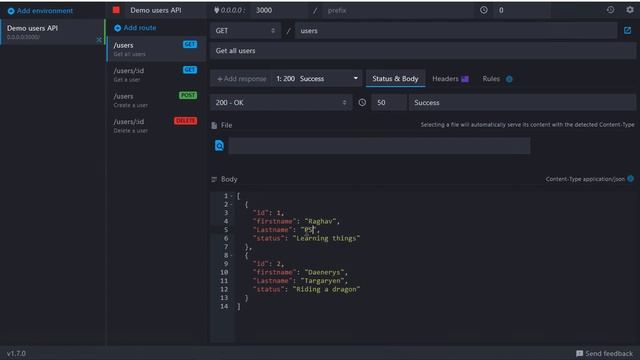Stop the running server with the red square
The height and width of the screenshot is (360, 640).
tap(116, 10)
